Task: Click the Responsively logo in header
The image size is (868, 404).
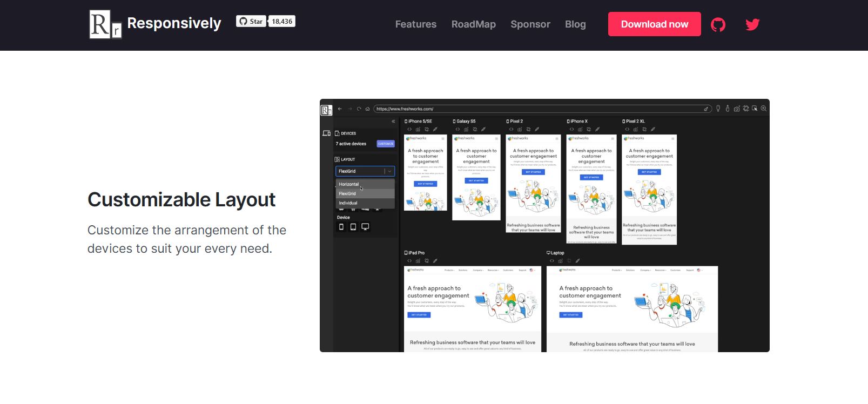Action: point(156,24)
